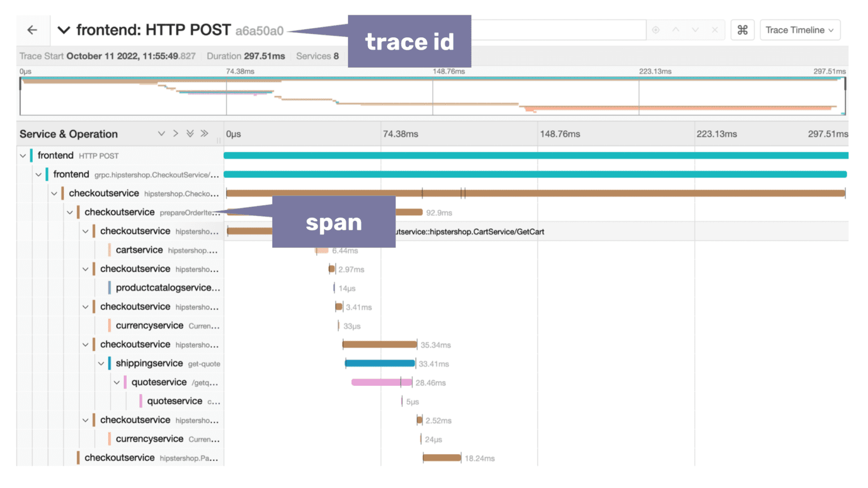Click the Services 8 summary label
The image size is (868, 488).
(x=319, y=56)
